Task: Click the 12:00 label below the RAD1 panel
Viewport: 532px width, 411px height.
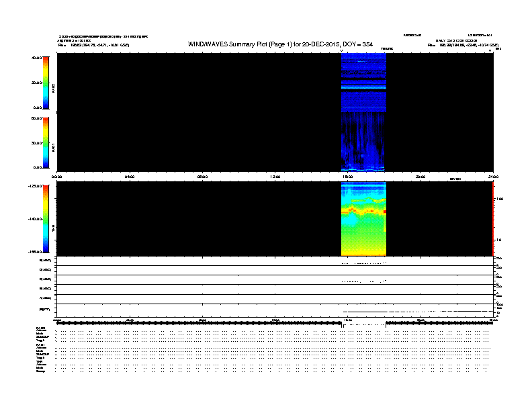Action: pyautogui.click(x=275, y=177)
